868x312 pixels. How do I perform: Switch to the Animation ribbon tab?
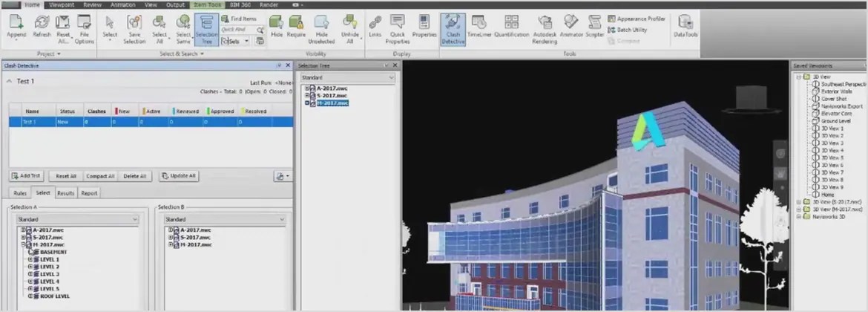(x=123, y=4)
